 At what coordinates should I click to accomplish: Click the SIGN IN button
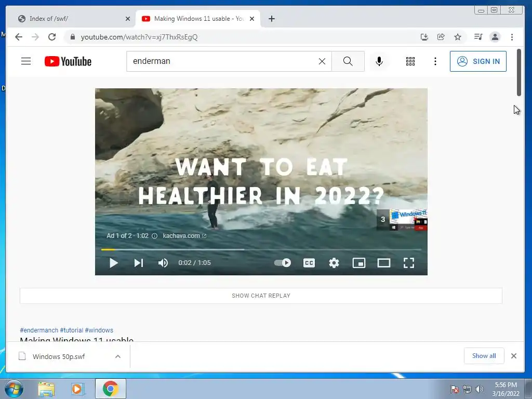(478, 61)
